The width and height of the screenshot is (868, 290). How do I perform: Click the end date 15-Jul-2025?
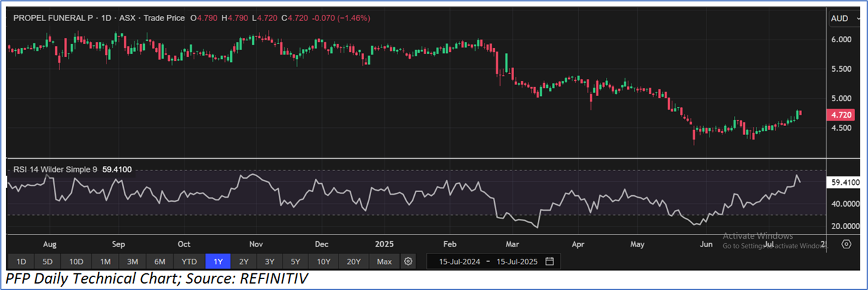[515, 261]
